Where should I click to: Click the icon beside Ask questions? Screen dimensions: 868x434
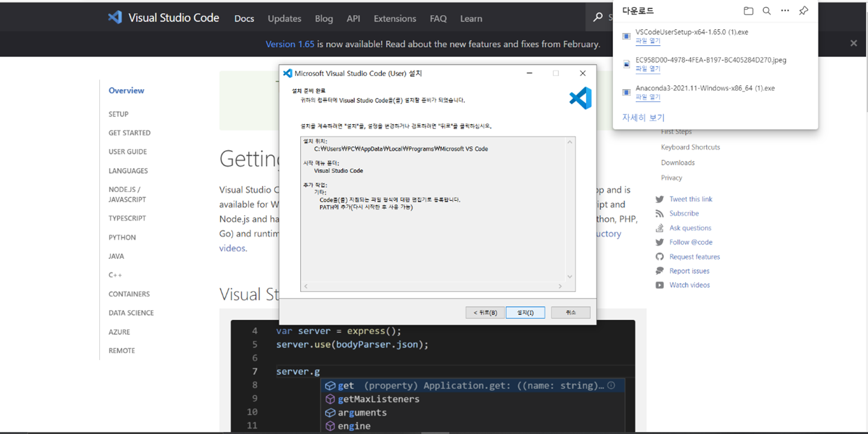659,228
